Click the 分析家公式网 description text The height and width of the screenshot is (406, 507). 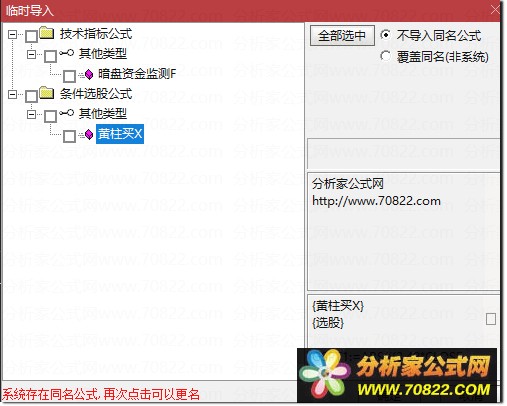point(348,184)
